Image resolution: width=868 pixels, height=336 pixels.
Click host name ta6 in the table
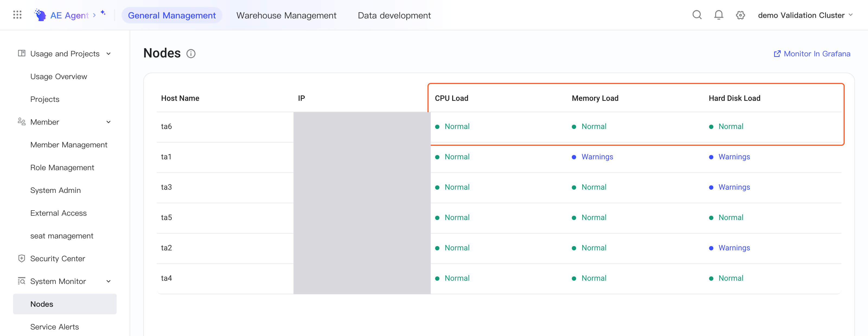pyautogui.click(x=166, y=126)
